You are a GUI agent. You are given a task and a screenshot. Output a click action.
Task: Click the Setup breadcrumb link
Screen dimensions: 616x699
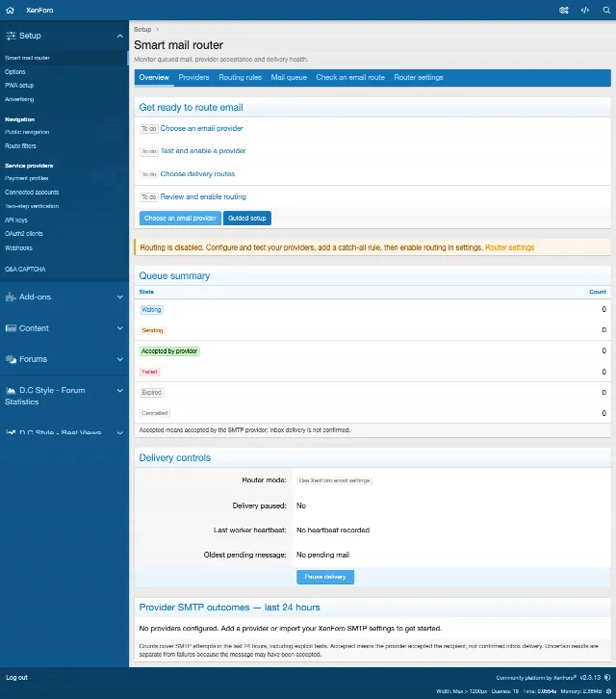point(142,30)
